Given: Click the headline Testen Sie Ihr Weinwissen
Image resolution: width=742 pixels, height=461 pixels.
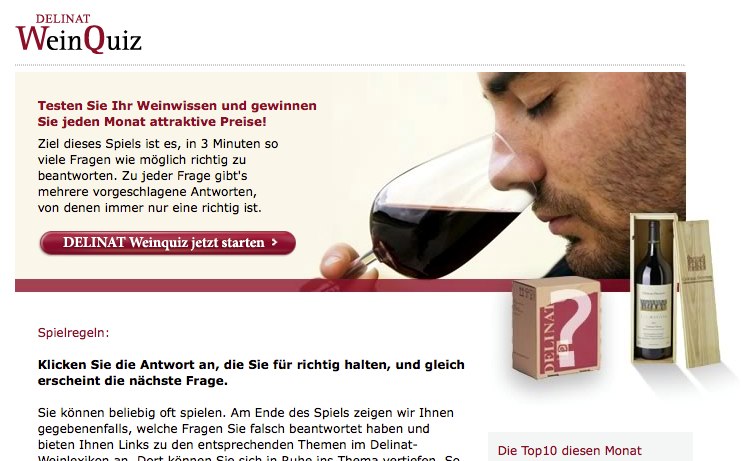Looking at the screenshot, I should point(177,114).
